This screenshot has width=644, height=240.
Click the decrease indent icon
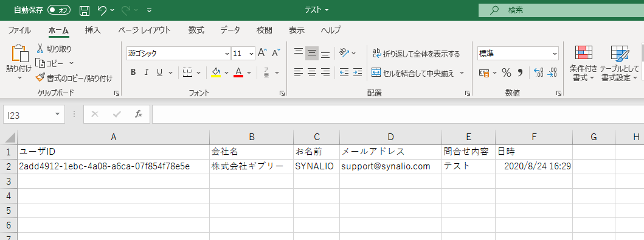pos(344,73)
